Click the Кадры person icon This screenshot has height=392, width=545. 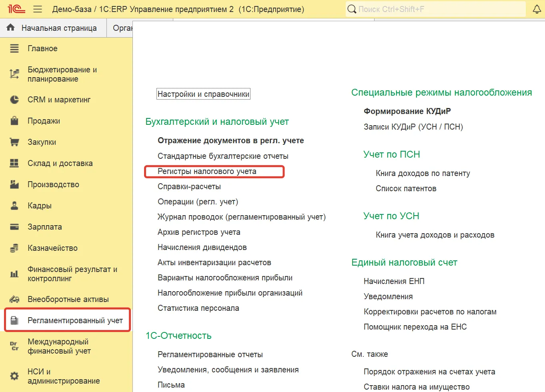(14, 206)
